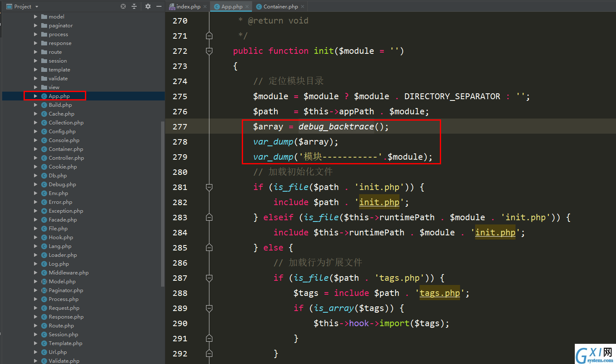Expand the paginator folder

click(36, 26)
